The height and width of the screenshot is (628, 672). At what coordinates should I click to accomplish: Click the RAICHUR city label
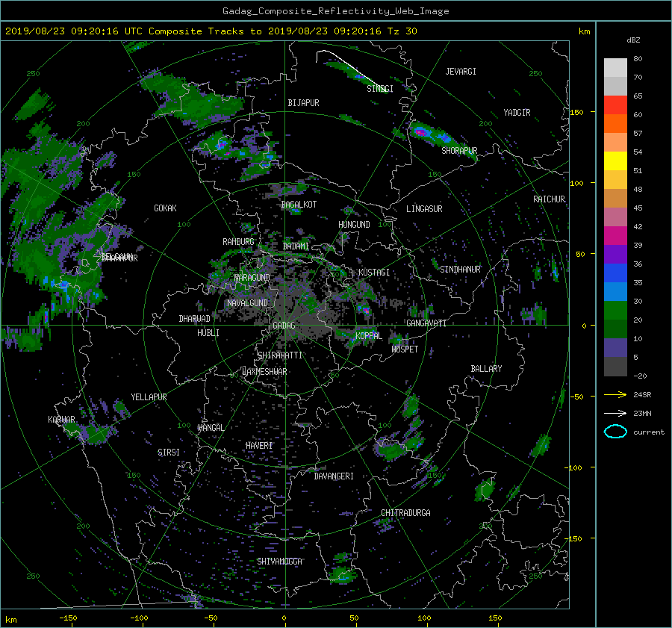pos(549,199)
